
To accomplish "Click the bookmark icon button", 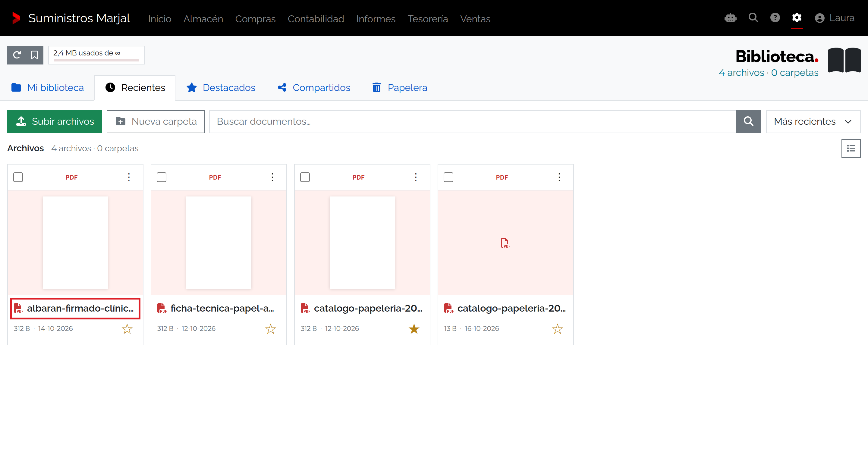I will pos(34,55).
